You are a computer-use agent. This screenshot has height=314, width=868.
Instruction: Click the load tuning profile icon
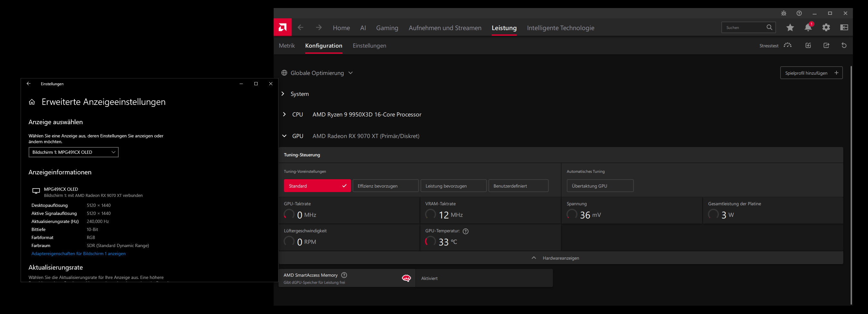click(x=809, y=45)
